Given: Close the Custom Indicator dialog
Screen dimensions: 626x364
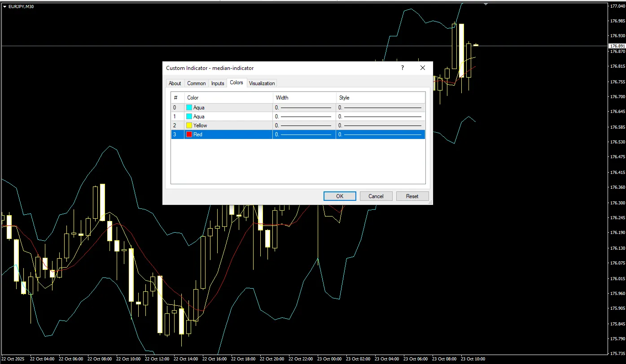Looking at the screenshot, I should [422, 68].
